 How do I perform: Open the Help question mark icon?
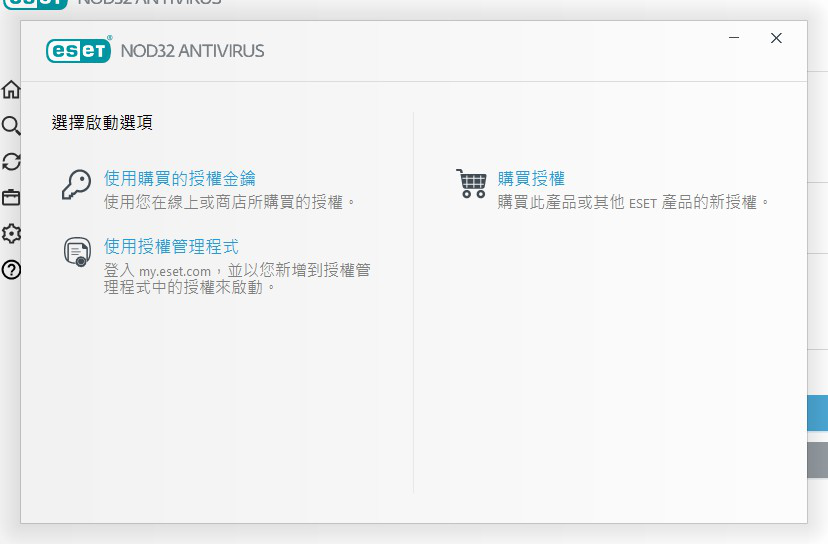tap(11, 269)
